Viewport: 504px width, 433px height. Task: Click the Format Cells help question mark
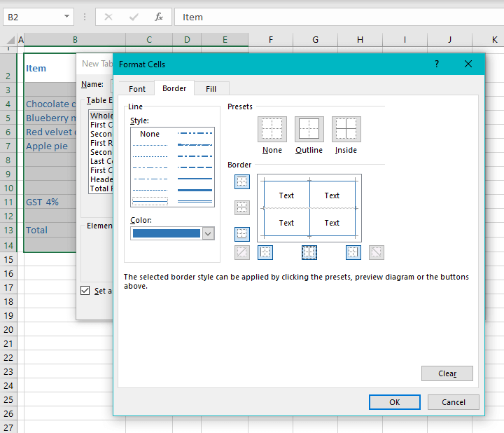click(437, 64)
